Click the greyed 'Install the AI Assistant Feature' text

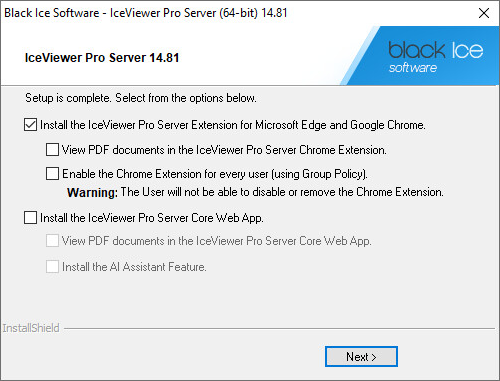(134, 267)
